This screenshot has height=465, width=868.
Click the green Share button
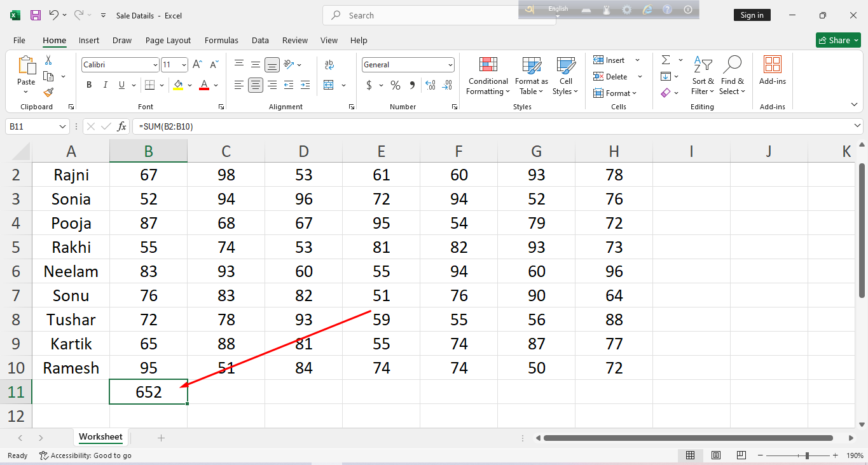click(838, 40)
